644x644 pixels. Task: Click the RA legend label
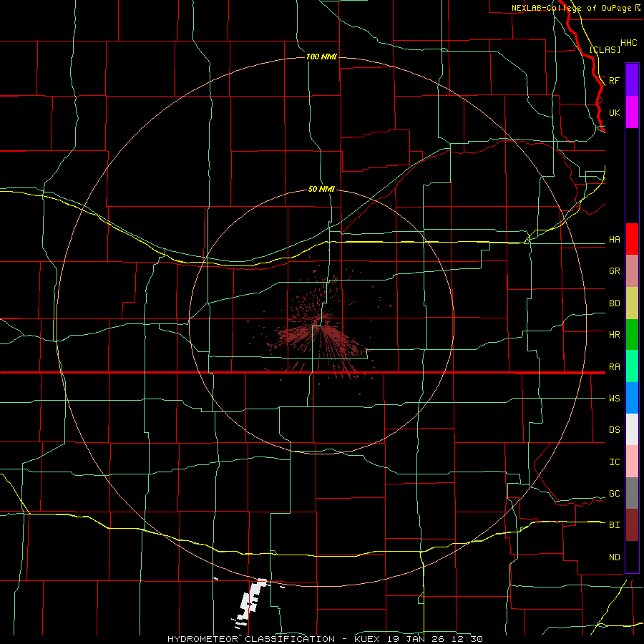click(x=614, y=367)
